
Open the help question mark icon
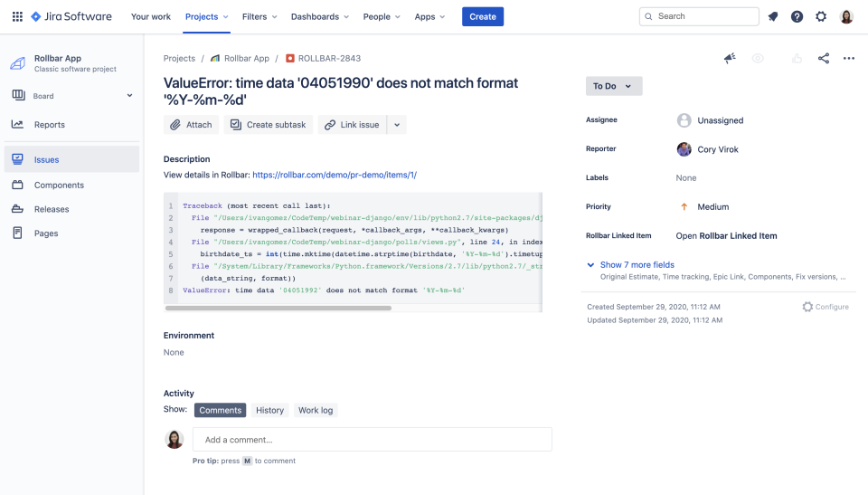coord(797,16)
